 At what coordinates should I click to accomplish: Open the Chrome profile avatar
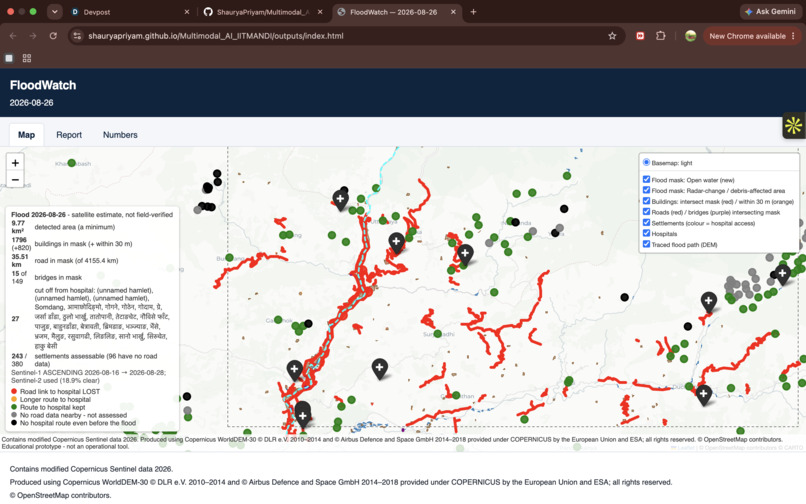[690, 36]
